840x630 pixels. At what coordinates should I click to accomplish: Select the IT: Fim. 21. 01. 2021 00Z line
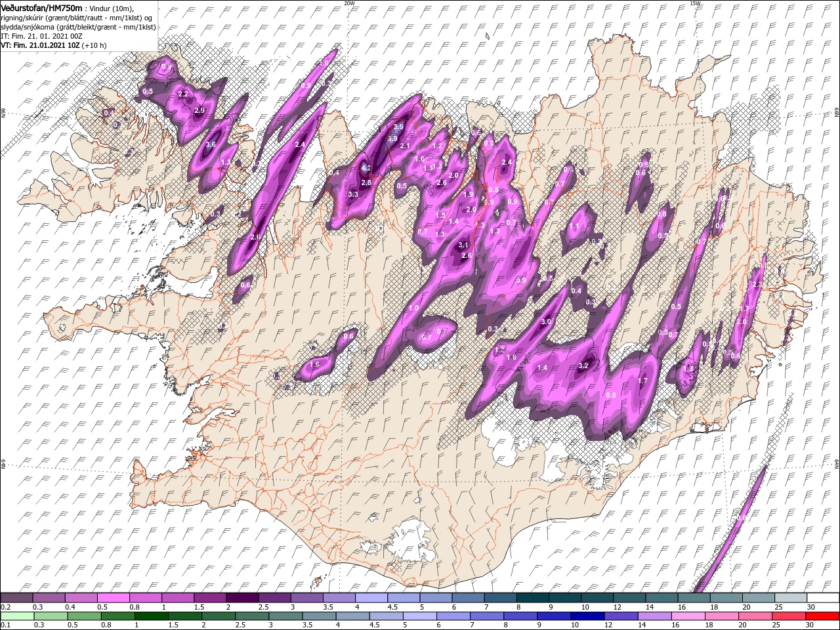tap(41, 36)
